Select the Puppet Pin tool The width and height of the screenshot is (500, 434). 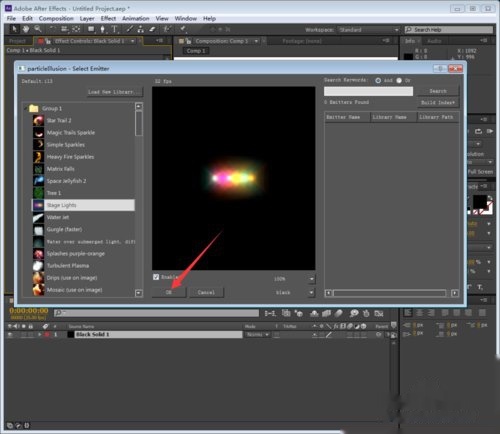pos(183,29)
